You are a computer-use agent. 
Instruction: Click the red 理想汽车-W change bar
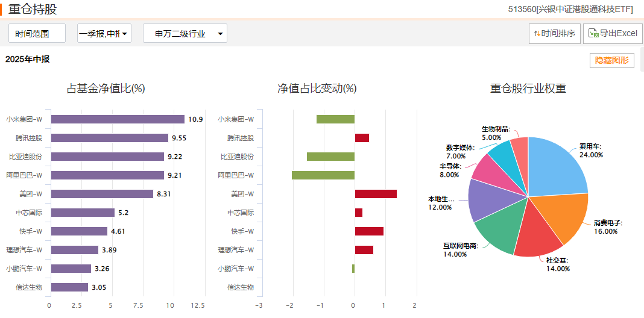pos(364,250)
